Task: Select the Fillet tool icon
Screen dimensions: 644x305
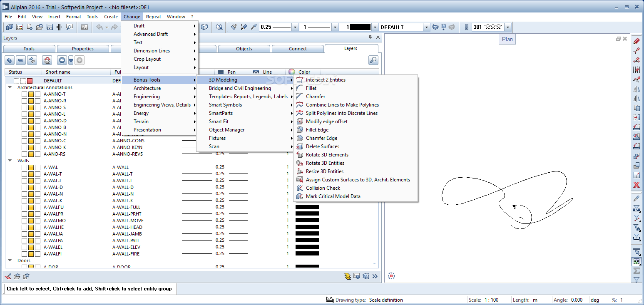Action: coord(299,88)
